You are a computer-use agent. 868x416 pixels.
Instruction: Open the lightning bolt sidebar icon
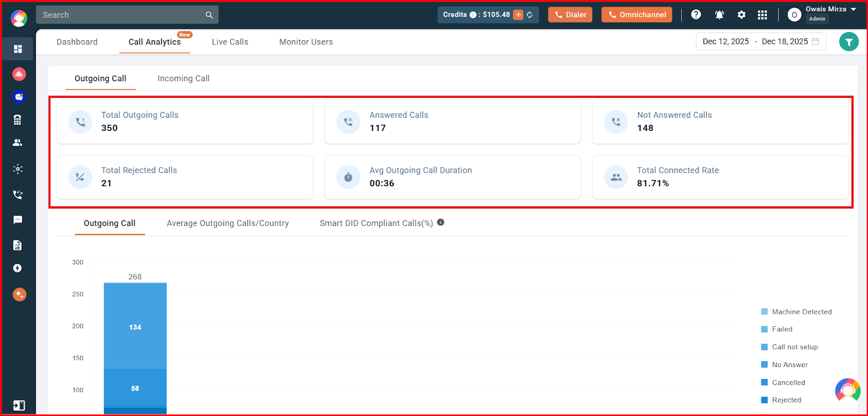coord(18,268)
